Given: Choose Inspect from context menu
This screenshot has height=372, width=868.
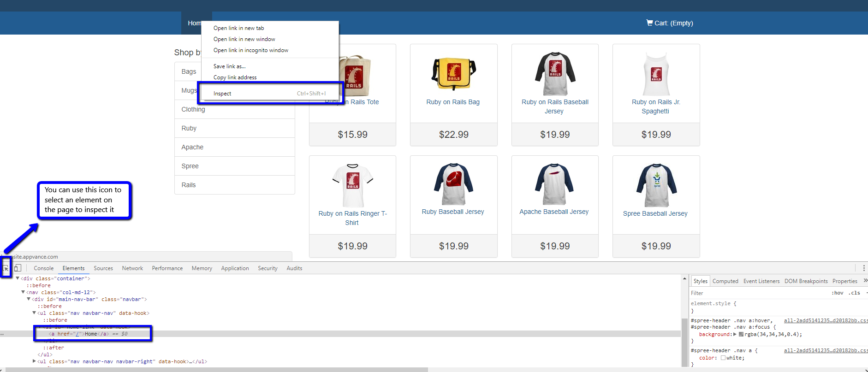Looking at the screenshot, I should 270,94.
